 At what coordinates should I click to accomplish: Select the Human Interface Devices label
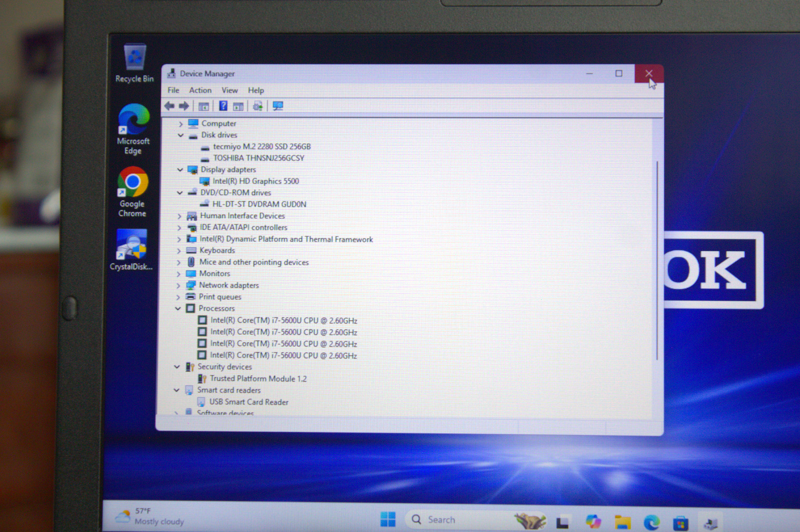pyautogui.click(x=242, y=216)
